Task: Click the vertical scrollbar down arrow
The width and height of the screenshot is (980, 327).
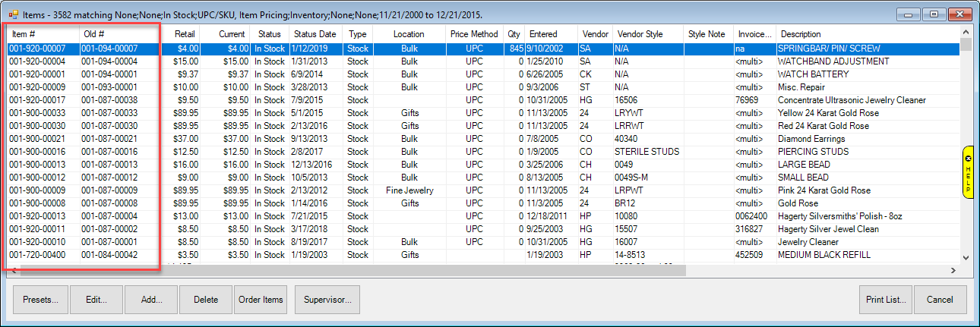Action: coord(966,257)
